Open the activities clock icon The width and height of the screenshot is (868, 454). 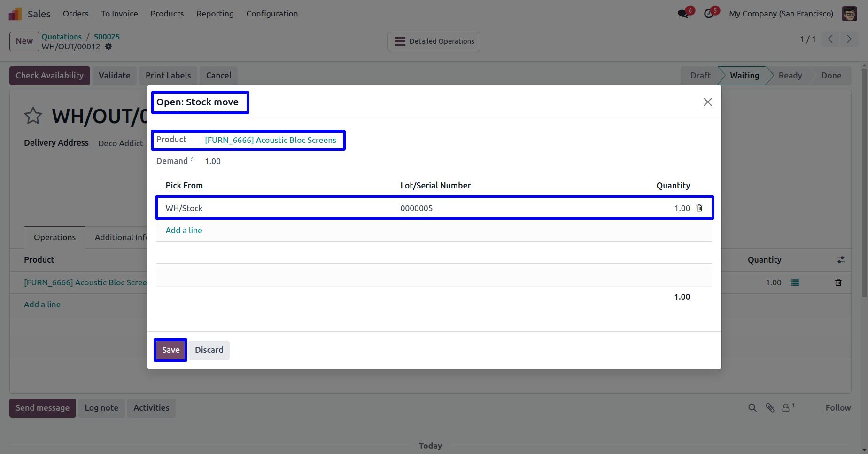(x=709, y=14)
